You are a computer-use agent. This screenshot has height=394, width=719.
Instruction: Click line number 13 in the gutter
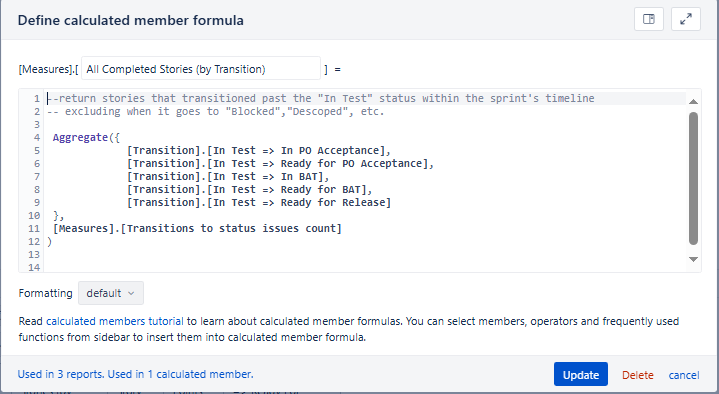[34, 255]
